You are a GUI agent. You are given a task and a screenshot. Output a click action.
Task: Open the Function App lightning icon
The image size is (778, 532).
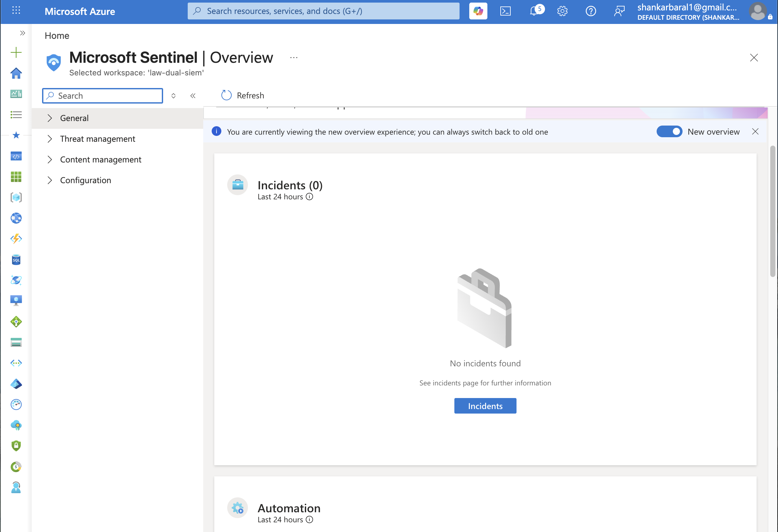point(16,239)
